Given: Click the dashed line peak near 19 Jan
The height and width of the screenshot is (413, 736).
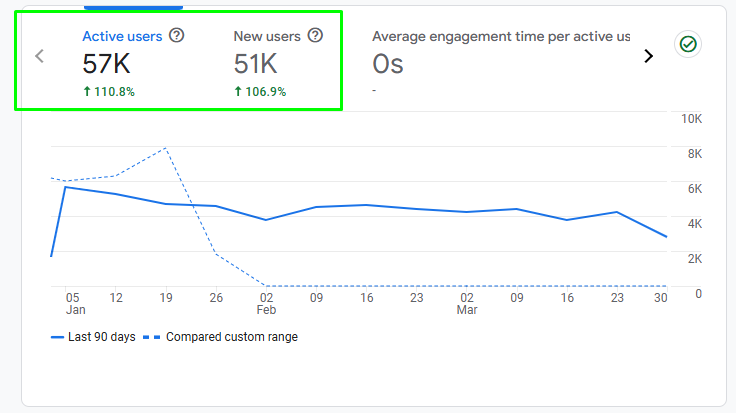Looking at the screenshot, I should [165, 148].
